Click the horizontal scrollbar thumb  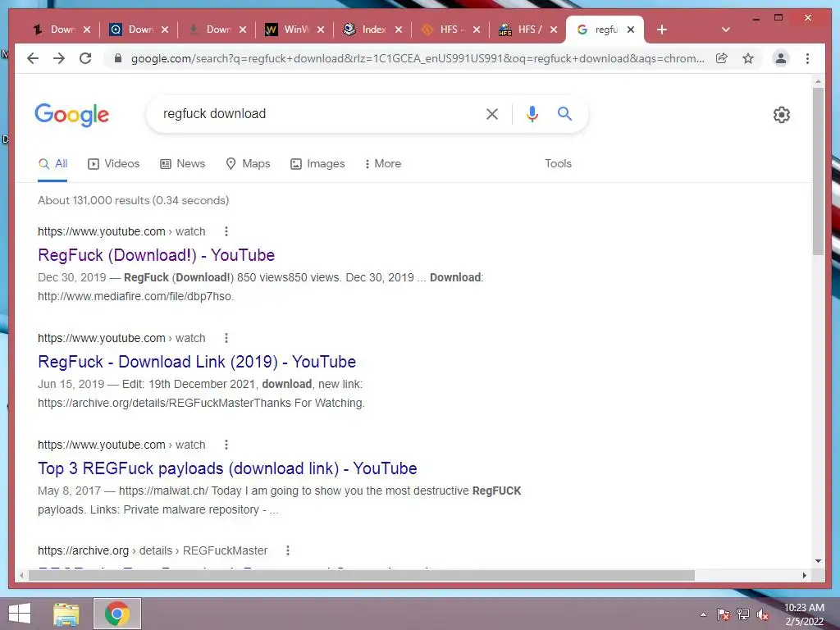362,575
